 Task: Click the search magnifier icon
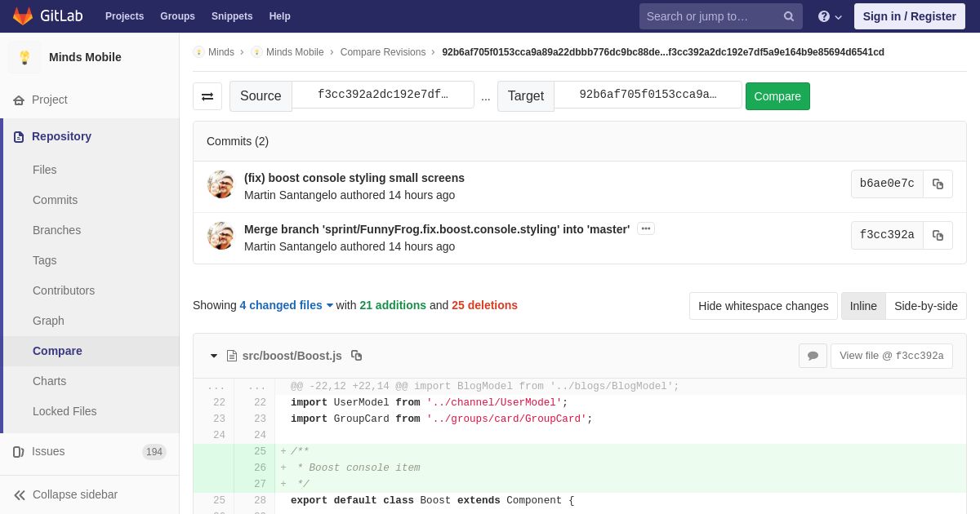click(788, 16)
